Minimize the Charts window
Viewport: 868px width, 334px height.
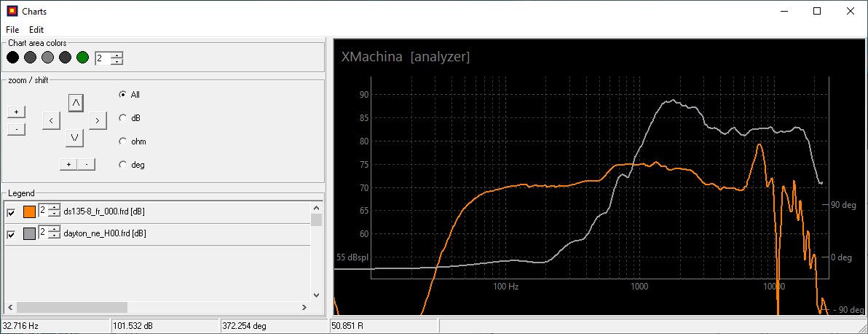(784, 11)
